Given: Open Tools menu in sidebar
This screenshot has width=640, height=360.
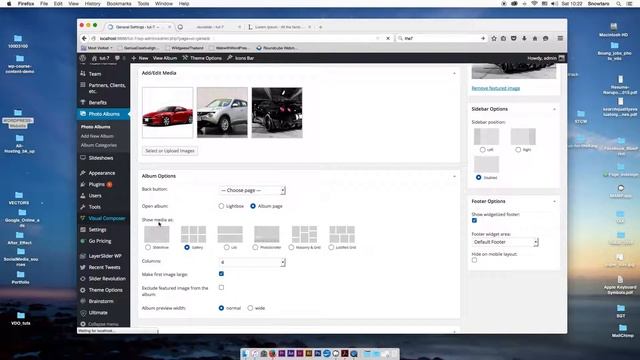Looking at the screenshot, I should click(95, 207).
